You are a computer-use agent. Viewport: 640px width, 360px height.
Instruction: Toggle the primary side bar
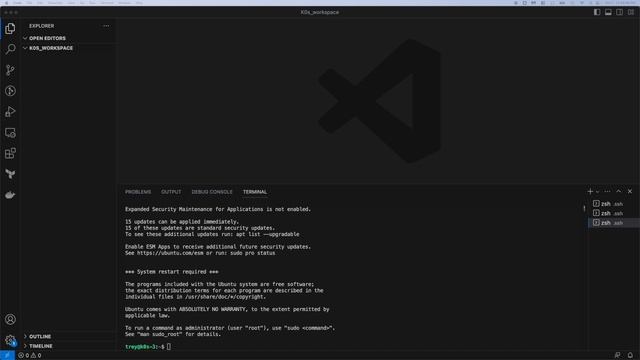tap(597, 12)
